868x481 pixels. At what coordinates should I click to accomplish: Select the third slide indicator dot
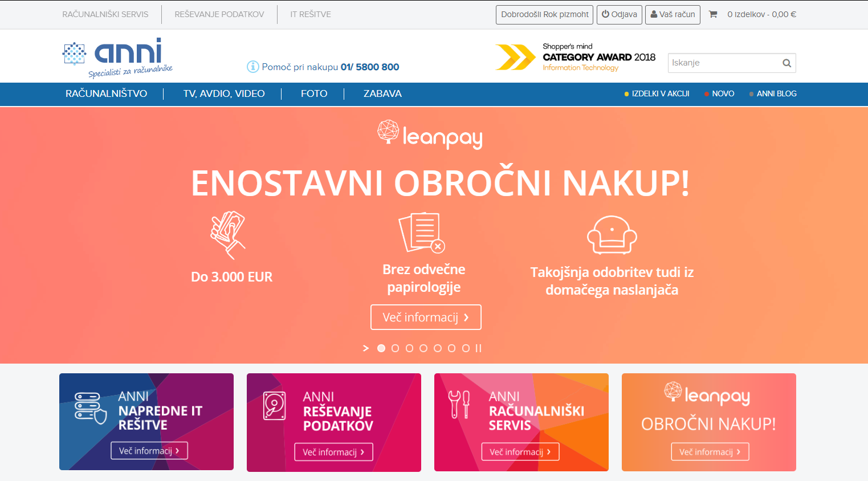(x=409, y=348)
